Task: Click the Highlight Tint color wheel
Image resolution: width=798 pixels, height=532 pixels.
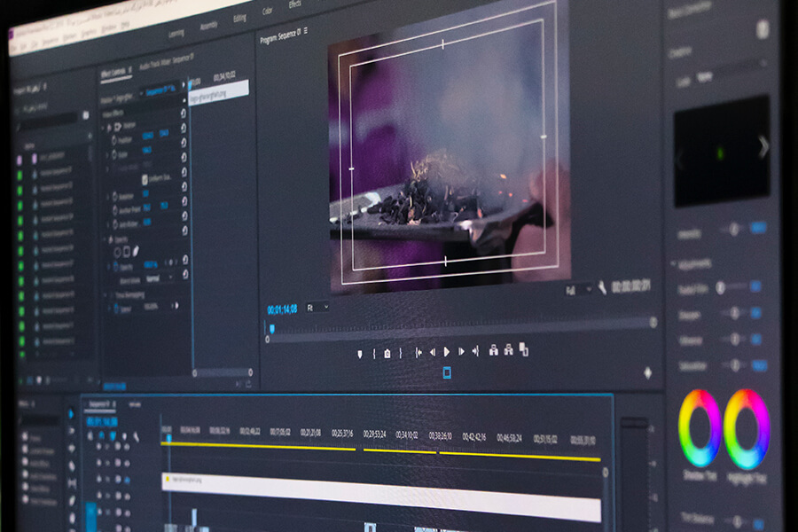Action: pos(747,429)
